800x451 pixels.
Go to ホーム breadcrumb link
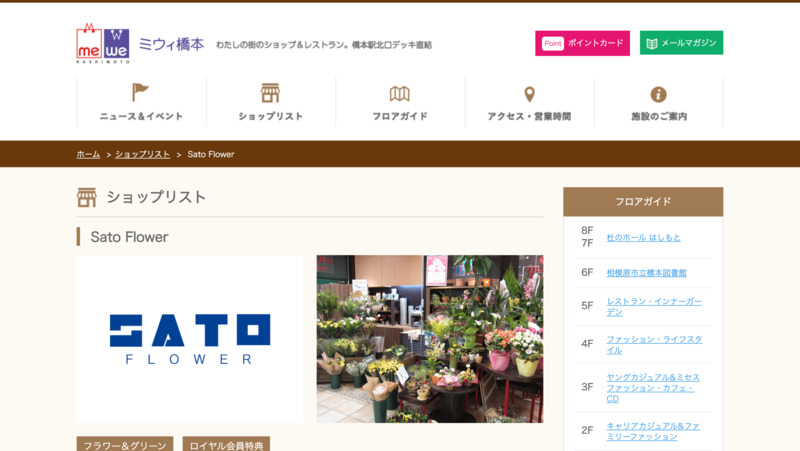click(88, 154)
